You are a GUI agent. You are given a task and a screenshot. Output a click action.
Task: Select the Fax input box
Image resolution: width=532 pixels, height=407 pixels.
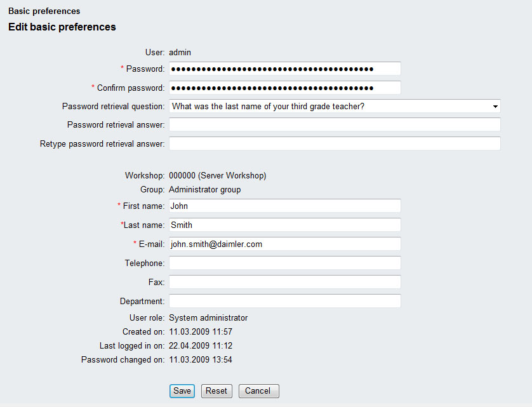pyautogui.click(x=284, y=282)
